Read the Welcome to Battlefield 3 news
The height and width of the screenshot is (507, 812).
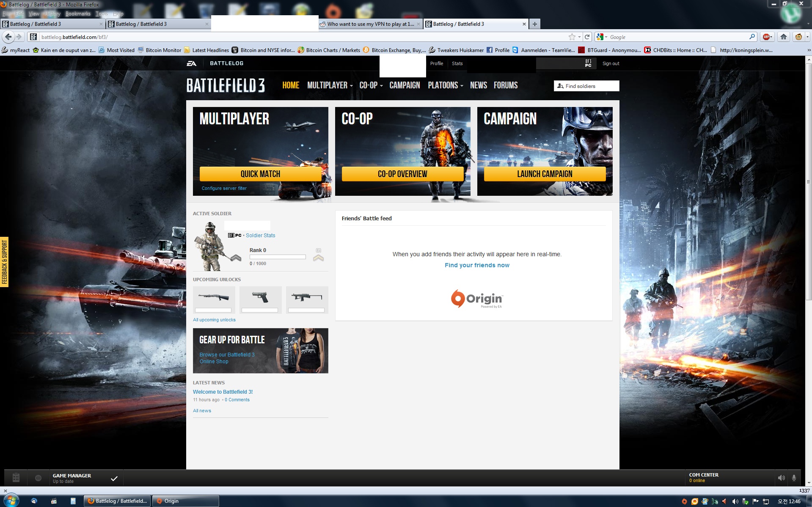(223, 392)
